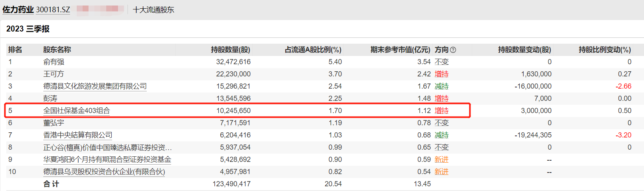Select shareholder name 彭涛

coord(50,98)
